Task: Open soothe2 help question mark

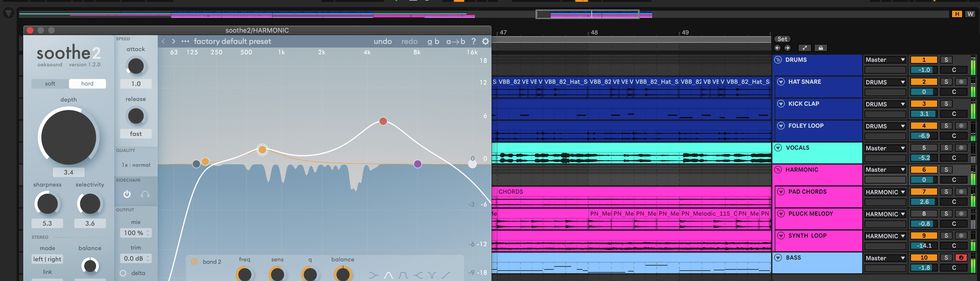Action: 474,41
